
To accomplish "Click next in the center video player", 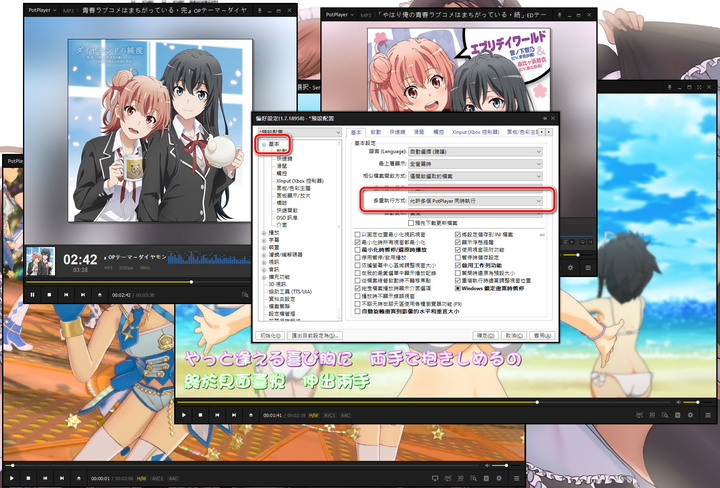I will pos(234,415).
